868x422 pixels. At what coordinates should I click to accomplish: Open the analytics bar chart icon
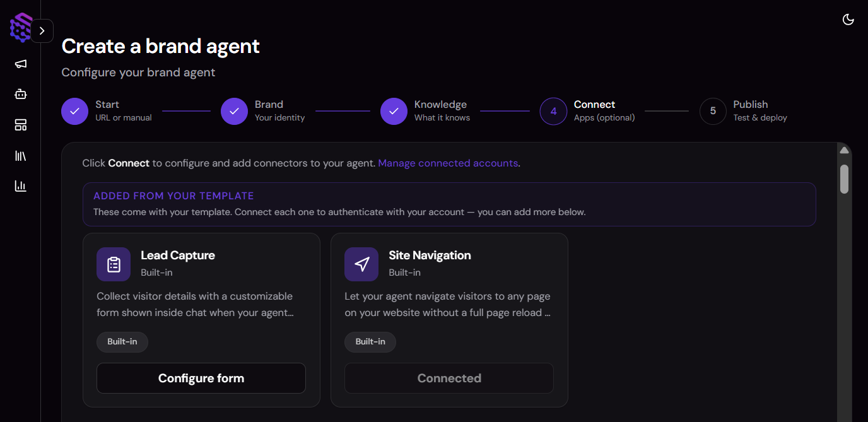coord(21,185)
